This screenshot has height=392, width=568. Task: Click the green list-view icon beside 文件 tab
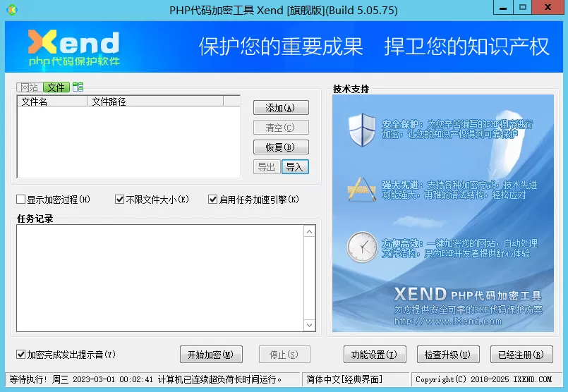78,87
